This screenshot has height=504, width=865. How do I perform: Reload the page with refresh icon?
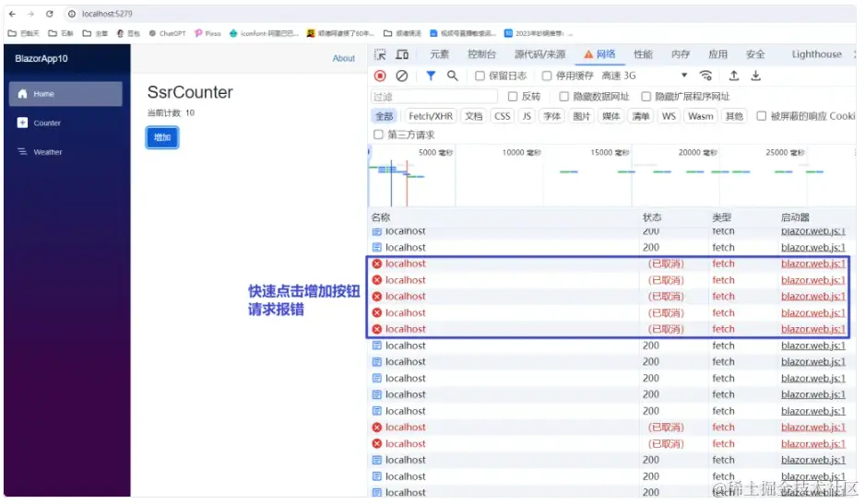click(49, 14)
